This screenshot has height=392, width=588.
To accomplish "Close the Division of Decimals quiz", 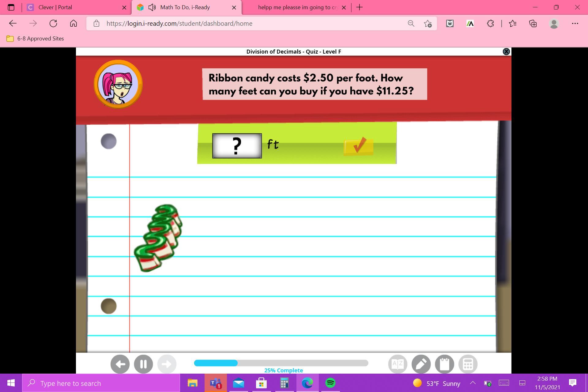I will 506,51.
